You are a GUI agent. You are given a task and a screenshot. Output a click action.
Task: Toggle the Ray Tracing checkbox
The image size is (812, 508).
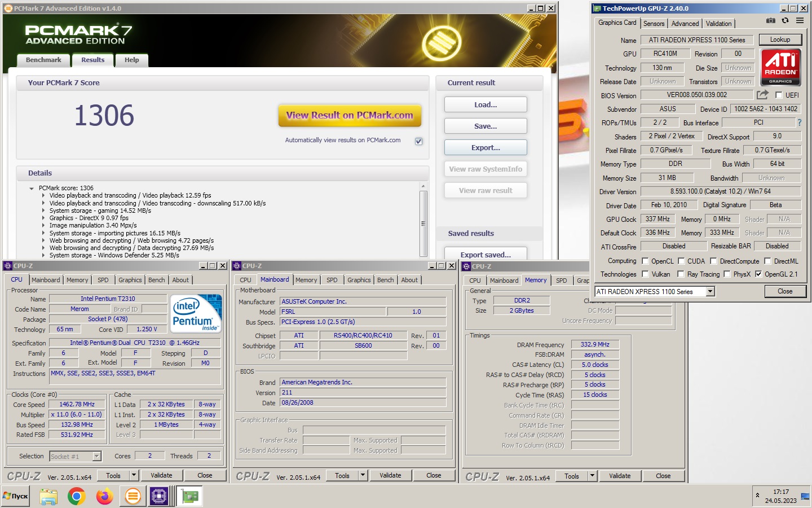coord(681,274)
